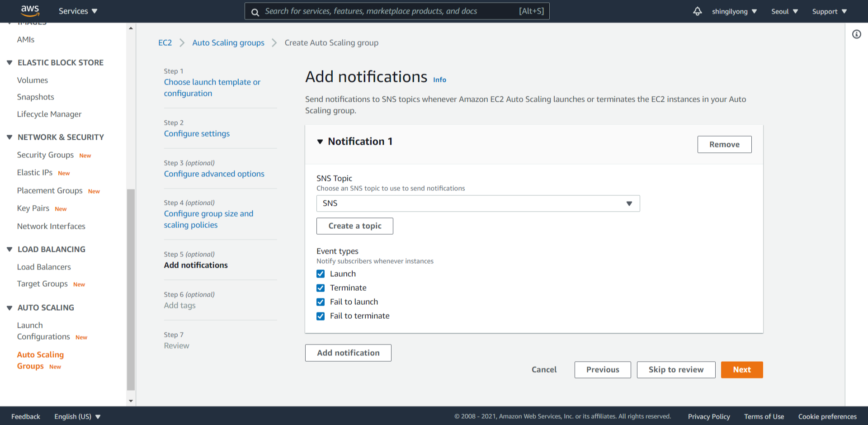Go to EC2 breadcrumb link
Screen dimensions: 868x425
point(165,42)
